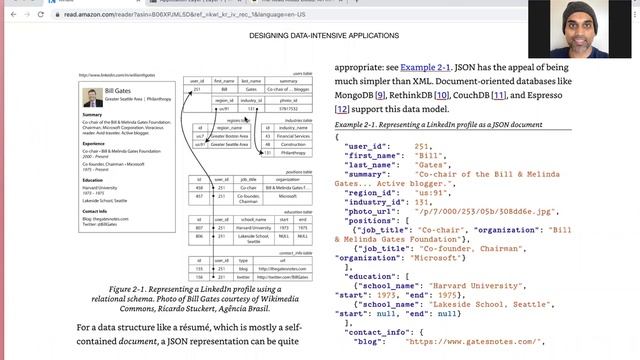Screen dimensions: 640x360
Task: Click the 'Harvard University' school_name JSON value
Action: coord(476,286)
